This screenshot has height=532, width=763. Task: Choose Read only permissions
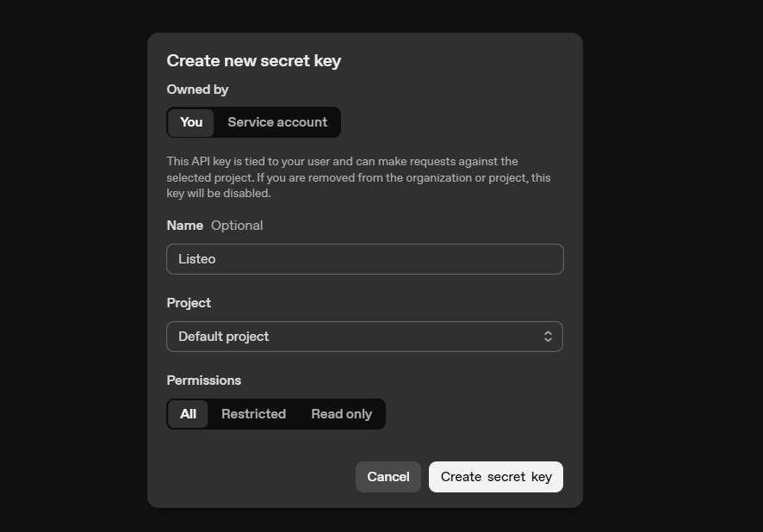pos(341,414)
